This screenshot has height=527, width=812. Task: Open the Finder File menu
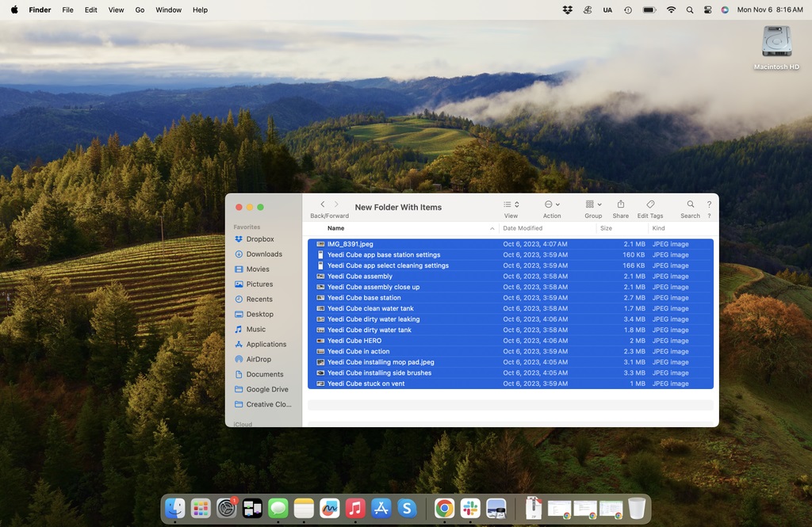67,10
